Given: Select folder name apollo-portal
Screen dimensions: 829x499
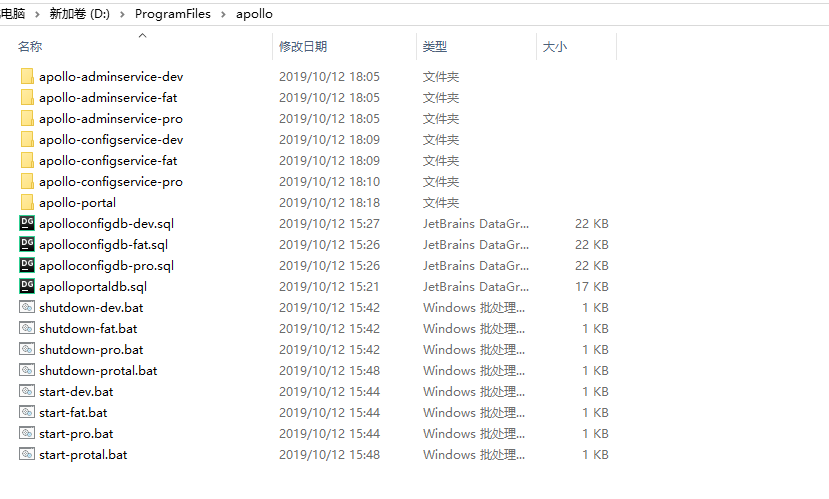Looking at the screenshot, I should click(77, 202).
